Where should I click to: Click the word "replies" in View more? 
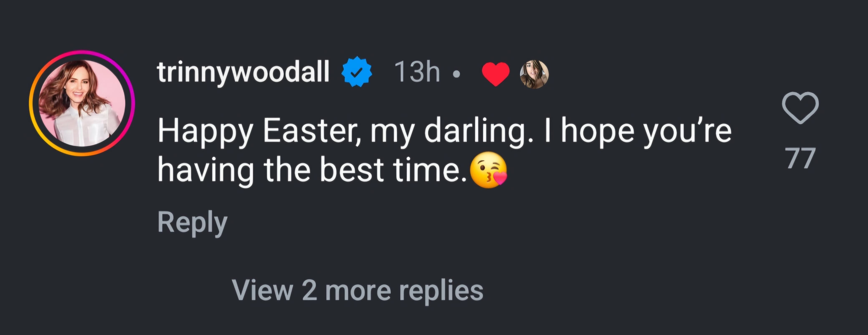tap(441, 291)
